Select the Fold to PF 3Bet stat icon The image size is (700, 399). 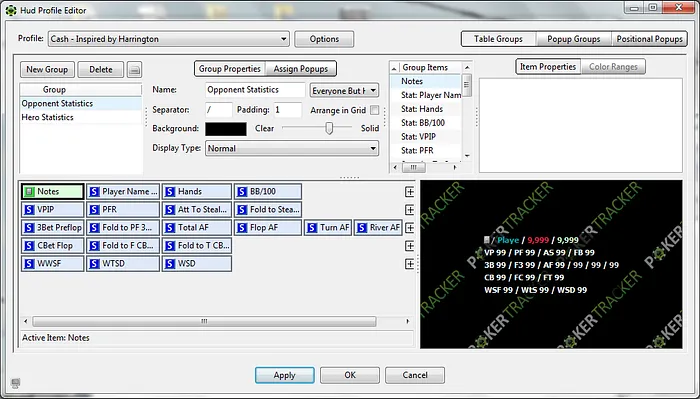94,228
